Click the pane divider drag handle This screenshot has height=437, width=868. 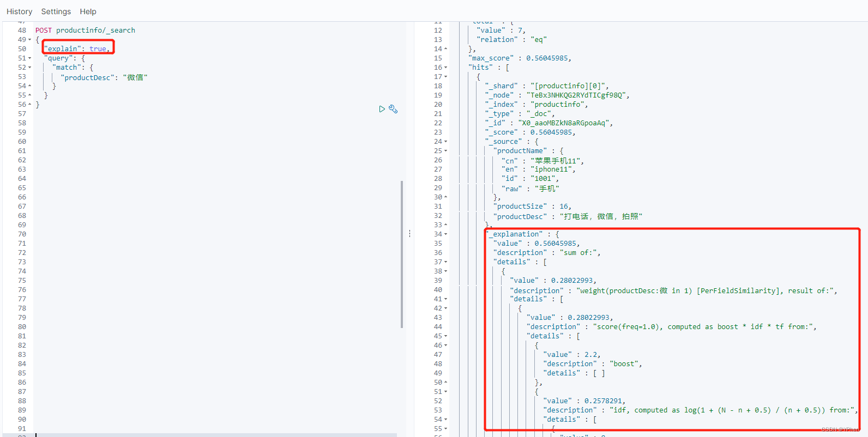tap(409, 233)
